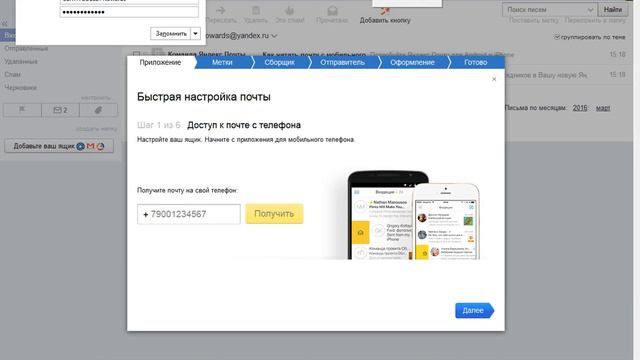Click the 'настроить' link under folders
640x360 pixels.
point(96,98)
